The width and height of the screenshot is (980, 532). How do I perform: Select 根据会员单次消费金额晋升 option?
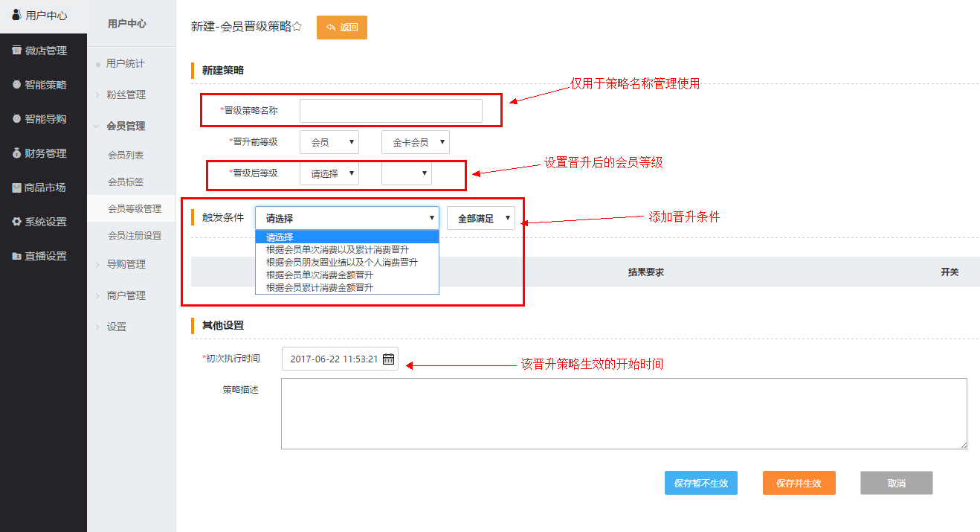tap(320, 275)
